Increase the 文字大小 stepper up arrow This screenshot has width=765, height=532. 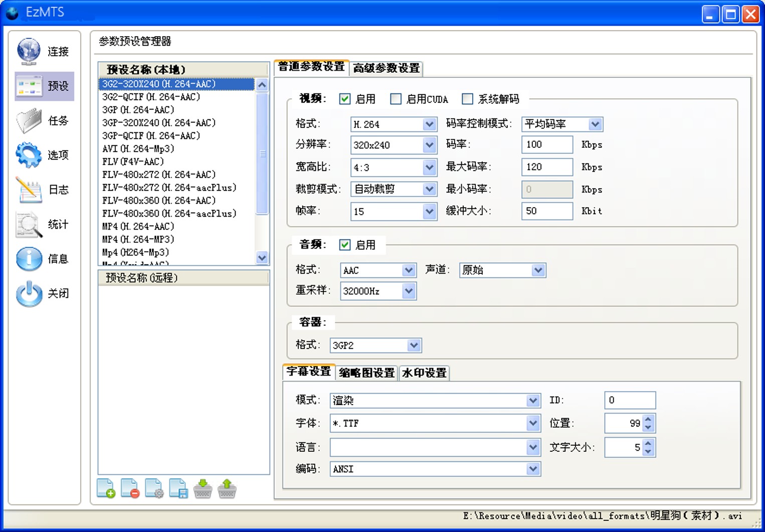648,443
